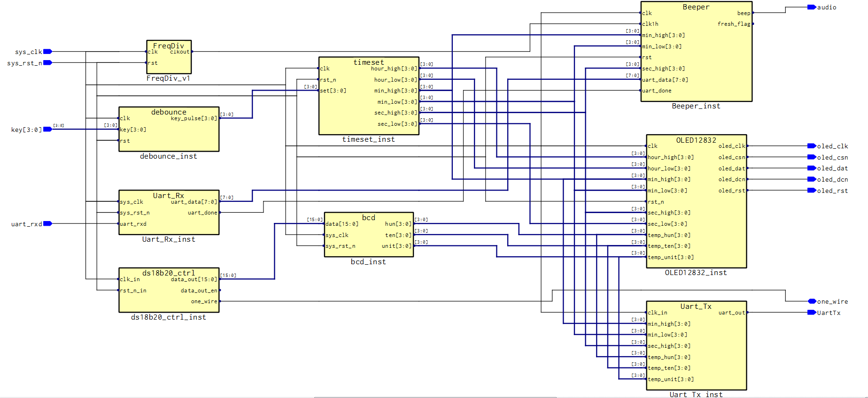This screenshot has height=398, width=868.
Task: Click the Uart_Tx module block
Action: pyautogui.click(x=697, y=345)
